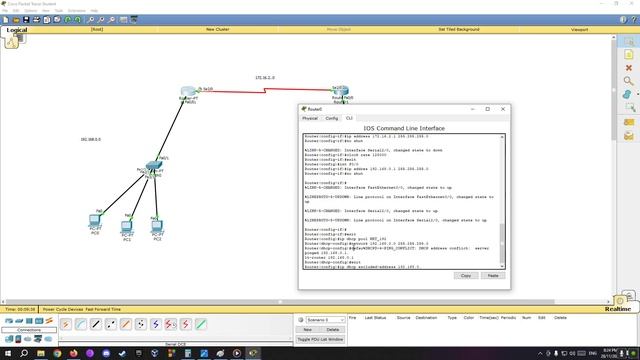Viewport: 640px width, 360px height.
Task: Select Connections lightning category
Action: pos(49,321)
